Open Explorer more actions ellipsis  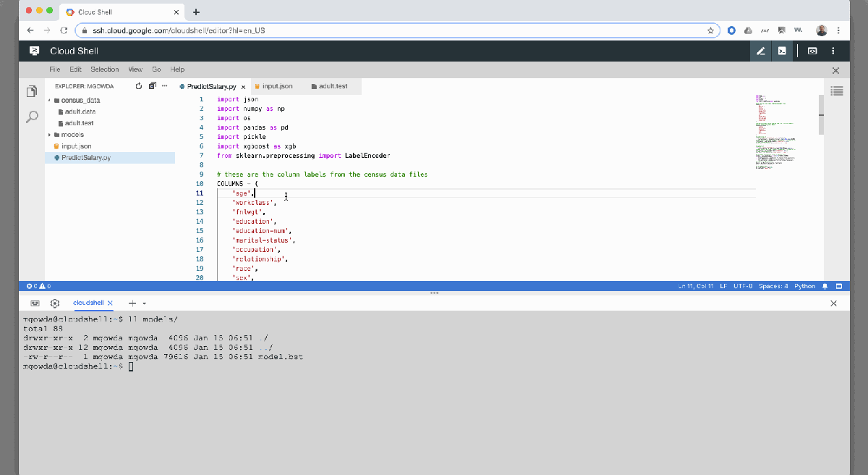(x=164, y=86)
